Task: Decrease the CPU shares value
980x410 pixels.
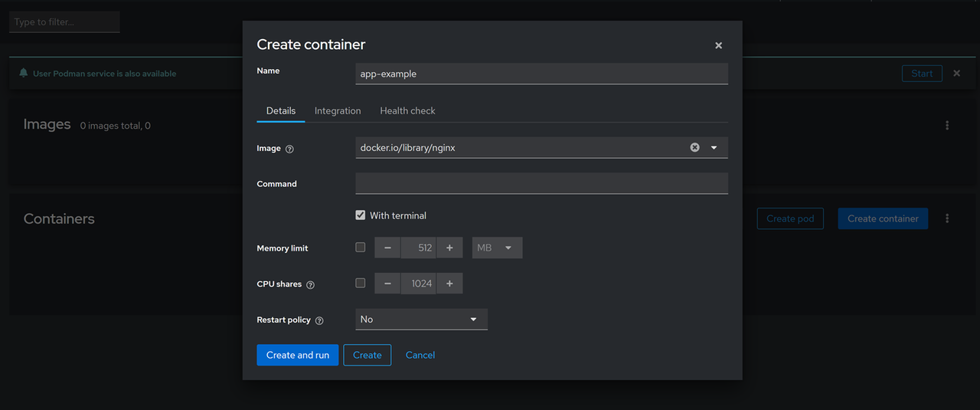Action: (x=387, y=284)
